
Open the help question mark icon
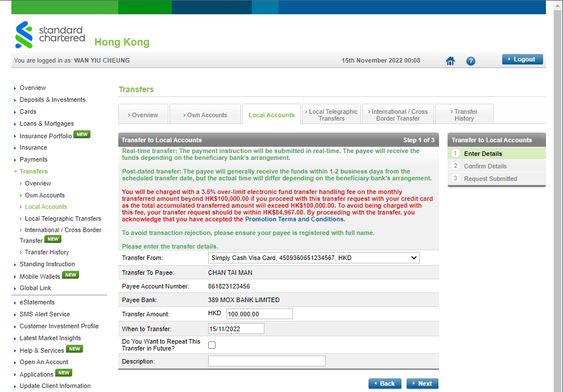coord(471,61)
